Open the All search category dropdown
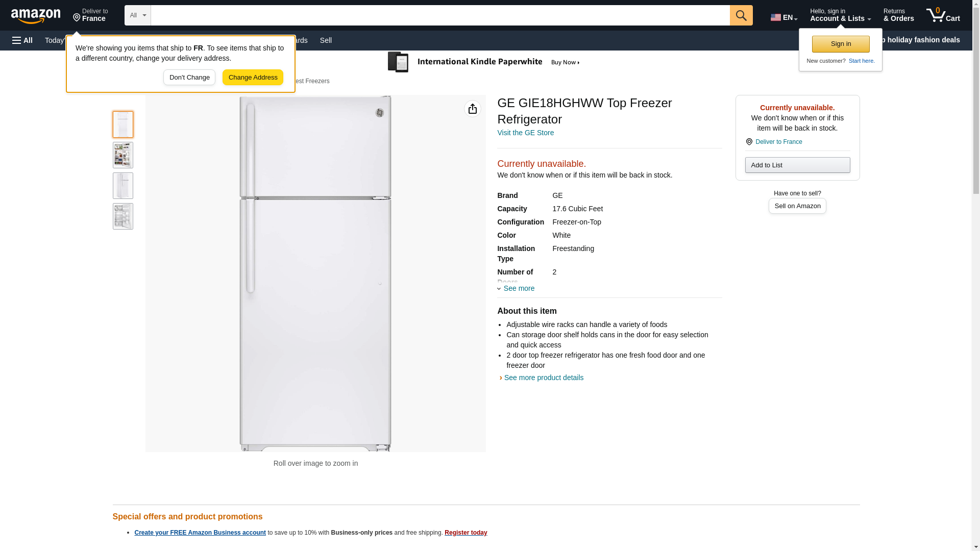The width and height of the screenshot is (980, 551). [137, 15]
